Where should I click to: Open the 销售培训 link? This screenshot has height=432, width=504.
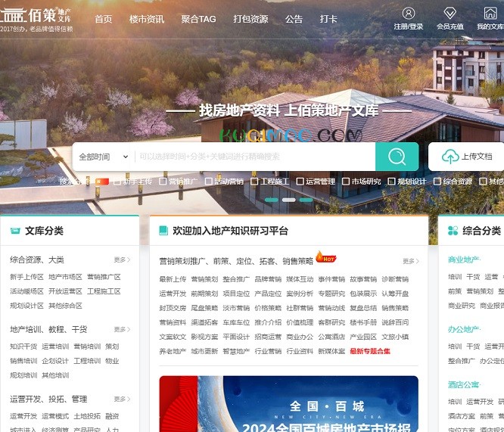point(23,361)
